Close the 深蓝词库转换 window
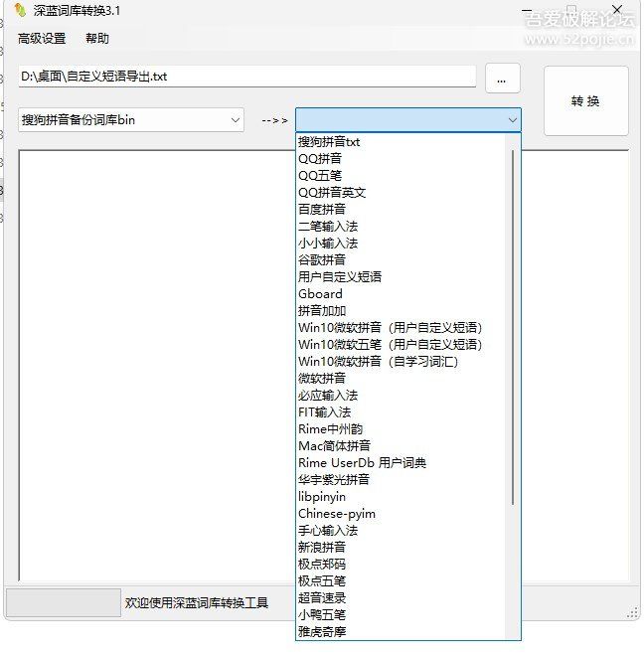This screenshot has width=644, height=656. pyautogui.click(x=617, y=10)
